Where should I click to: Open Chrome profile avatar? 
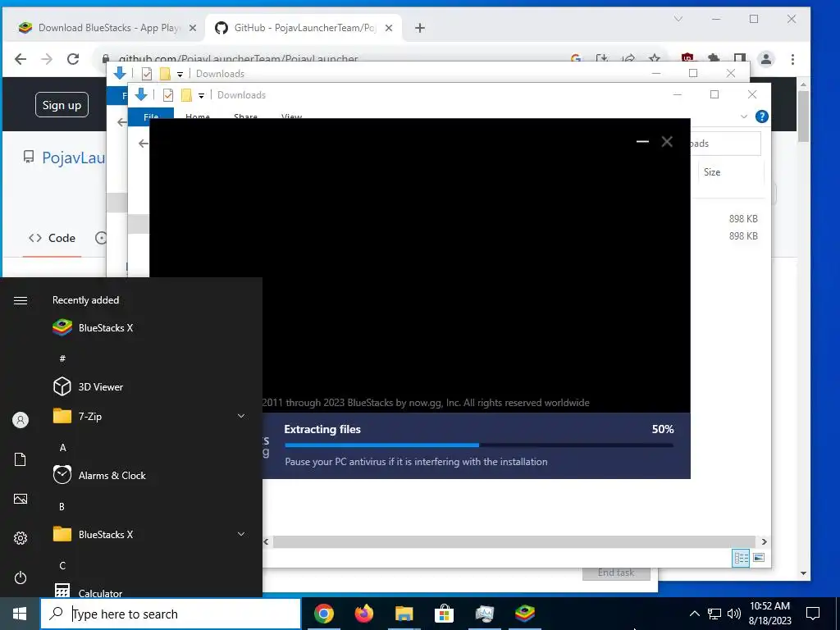pos(766,59)
